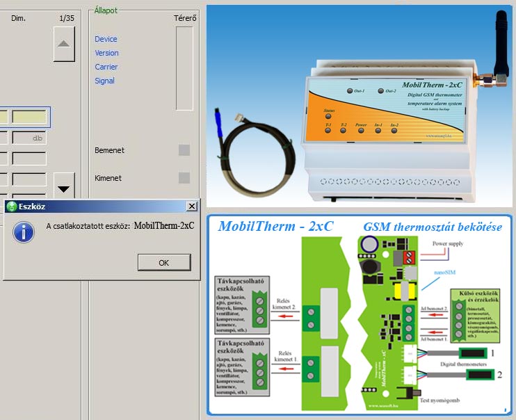This screenshot has width=516, height=420.
Task: Focus the input field containing db
Action: click(x=29, y=138)
